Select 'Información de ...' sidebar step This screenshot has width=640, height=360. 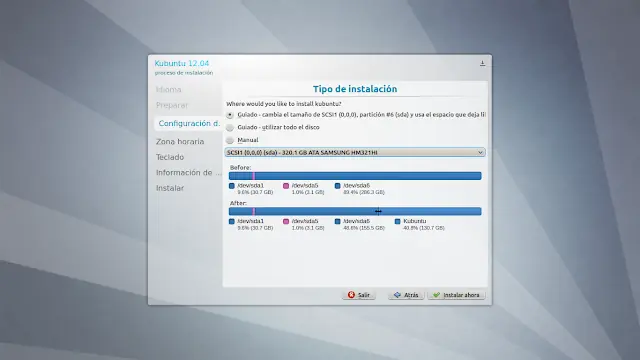pos(189,173)
